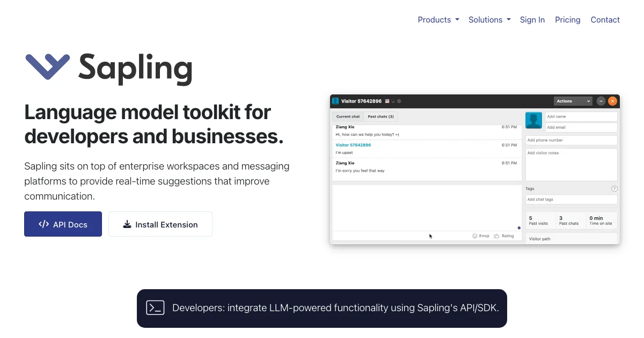644x338 pixels.
Task: Click the 'I'm sorry you feel that way' message
Action: point(360,171)
